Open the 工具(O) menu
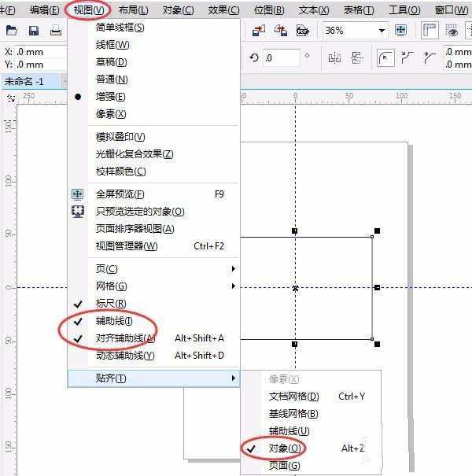 (404, 10)
